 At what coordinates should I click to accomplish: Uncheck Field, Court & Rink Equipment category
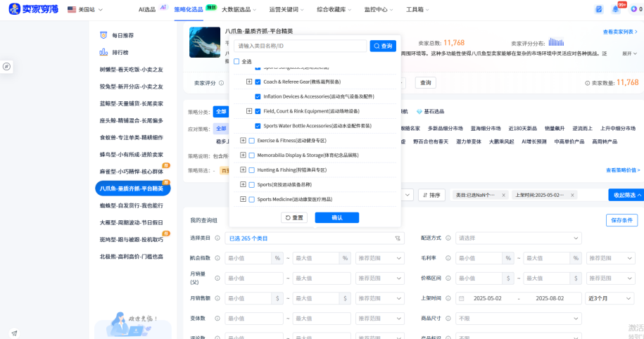click(x=258, y=111)
